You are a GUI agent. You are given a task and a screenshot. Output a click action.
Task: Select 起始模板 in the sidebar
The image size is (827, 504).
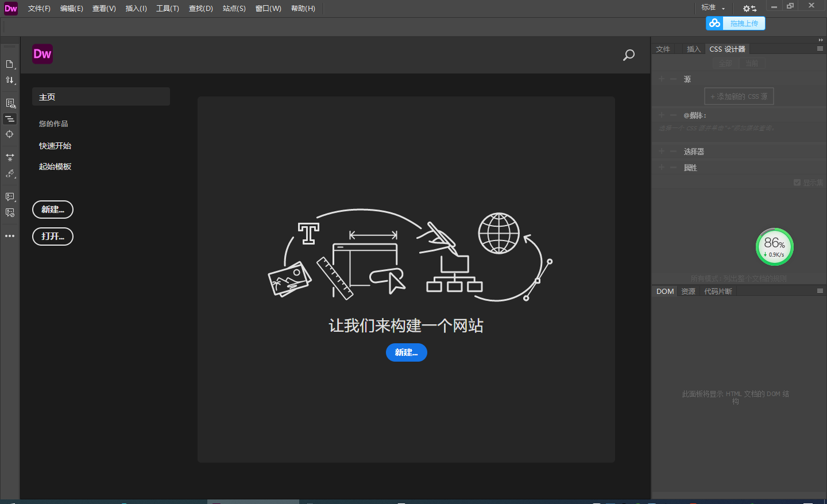(55, 166)
